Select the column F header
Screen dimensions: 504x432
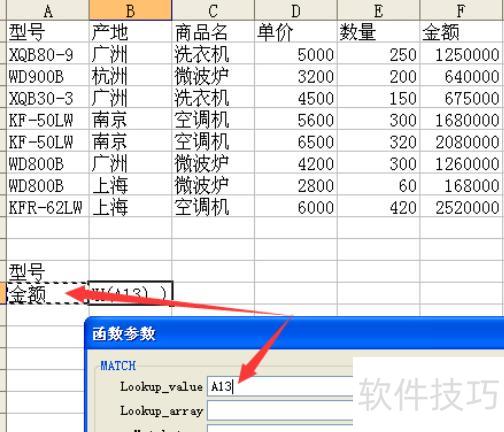tap(462, 10)
